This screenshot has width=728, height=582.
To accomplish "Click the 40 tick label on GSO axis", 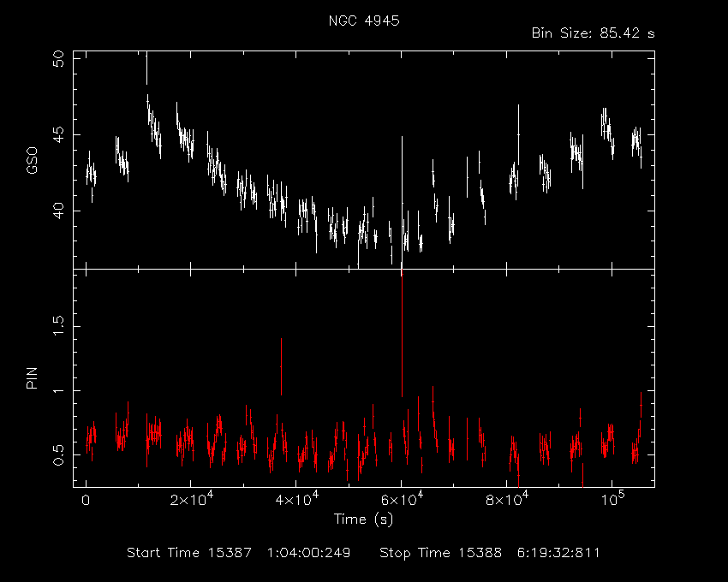I will pyautogui.click(x=58, y=211).
